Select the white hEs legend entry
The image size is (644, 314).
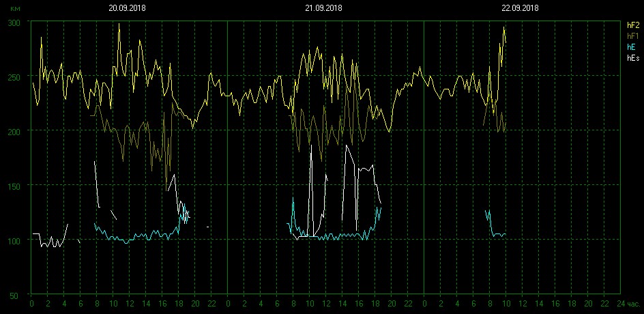coord(632,59)
